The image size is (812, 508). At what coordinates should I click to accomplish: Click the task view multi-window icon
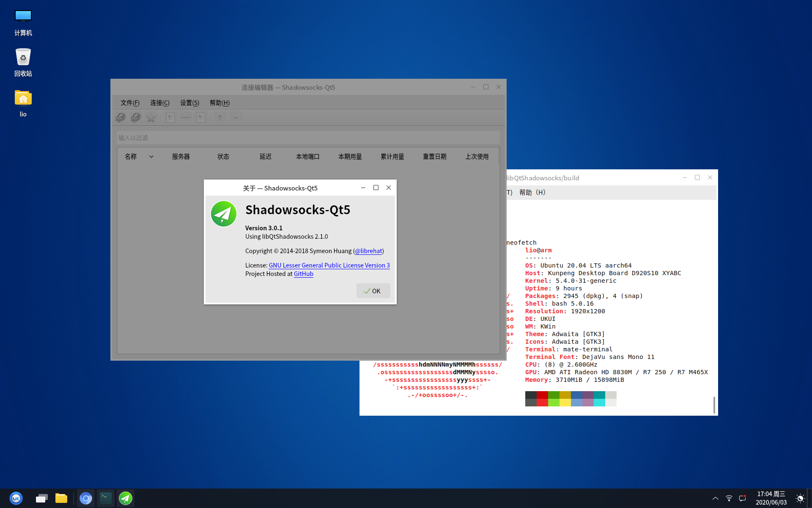pos(41,498)
